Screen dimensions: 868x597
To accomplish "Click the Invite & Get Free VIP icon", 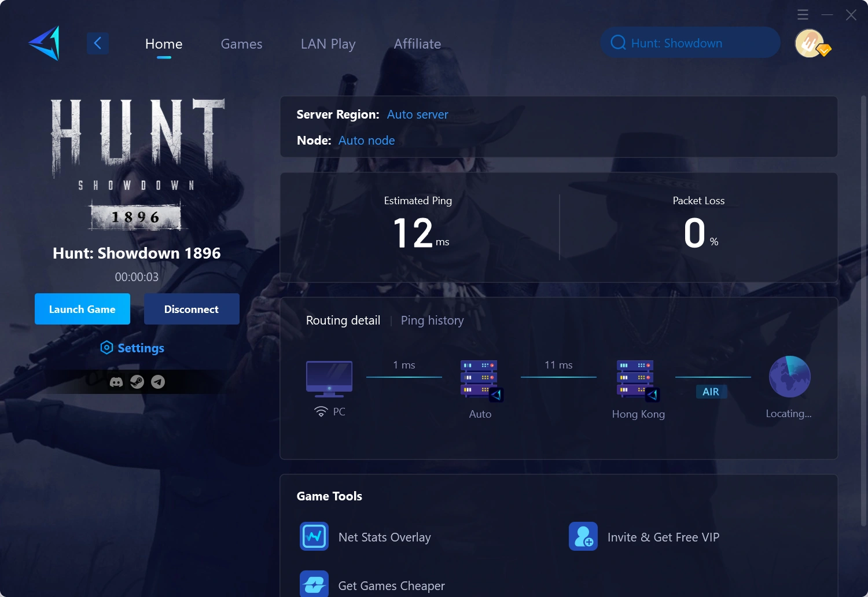I will click(x=583, y=536).
